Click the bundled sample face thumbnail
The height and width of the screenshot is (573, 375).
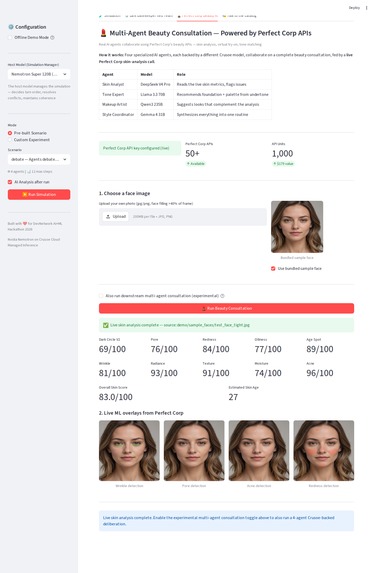[x=297, y=227]
